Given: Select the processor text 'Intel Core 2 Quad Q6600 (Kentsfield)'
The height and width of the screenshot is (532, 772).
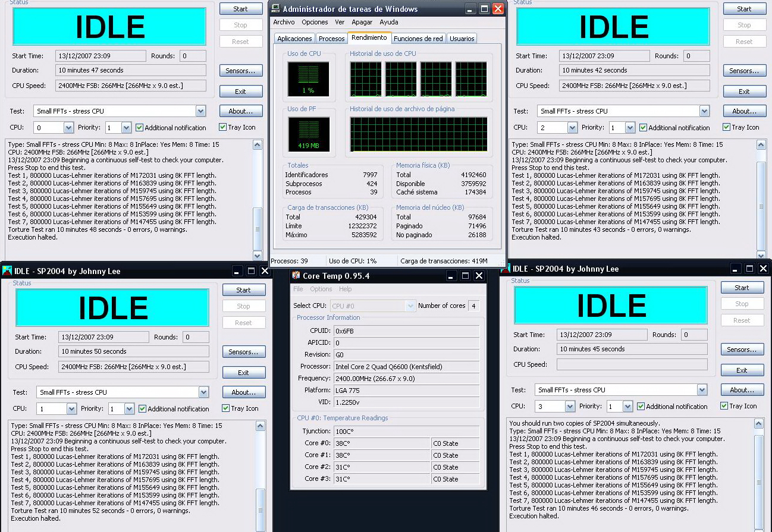Looking at the screenshot, I should coord(388,367).
